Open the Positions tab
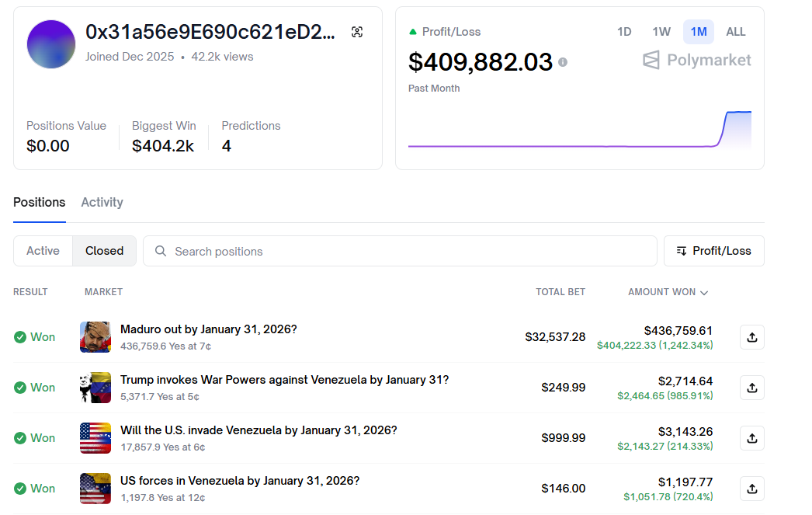The width and height of the screenshot is (812, 515). point(39,202)
